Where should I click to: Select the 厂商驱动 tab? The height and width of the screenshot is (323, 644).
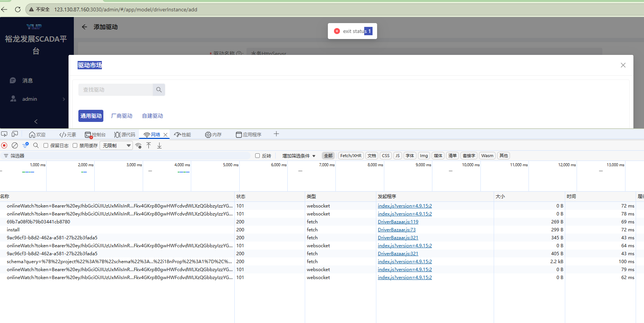(x=122, y=116)
